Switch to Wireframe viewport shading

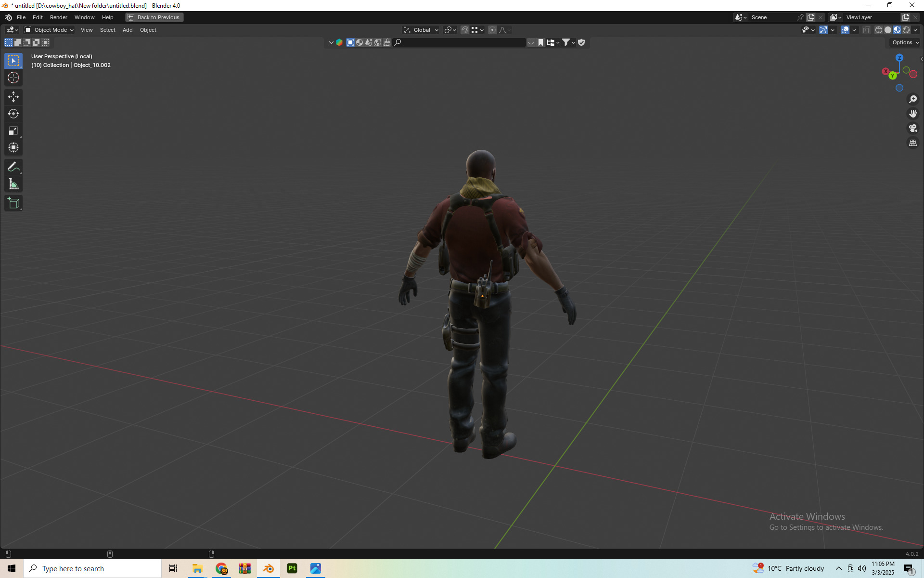879,30
